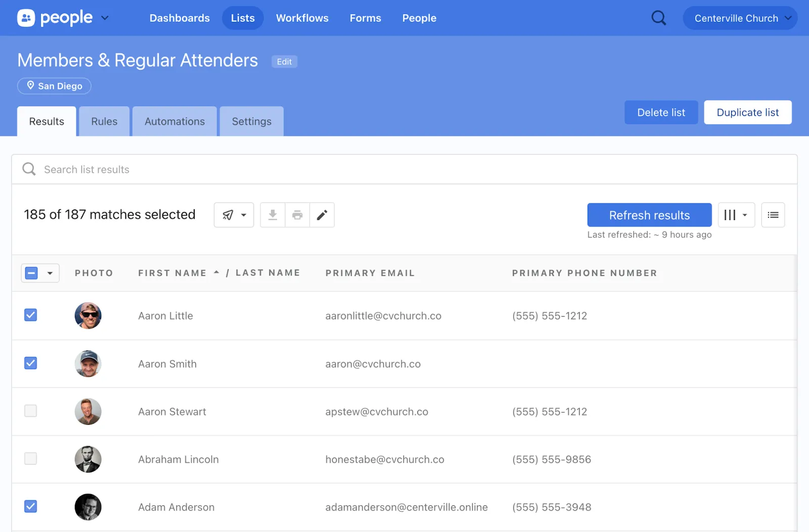Click the print list icon
Viewport: 809px width, 532px height.
point(297,215)
